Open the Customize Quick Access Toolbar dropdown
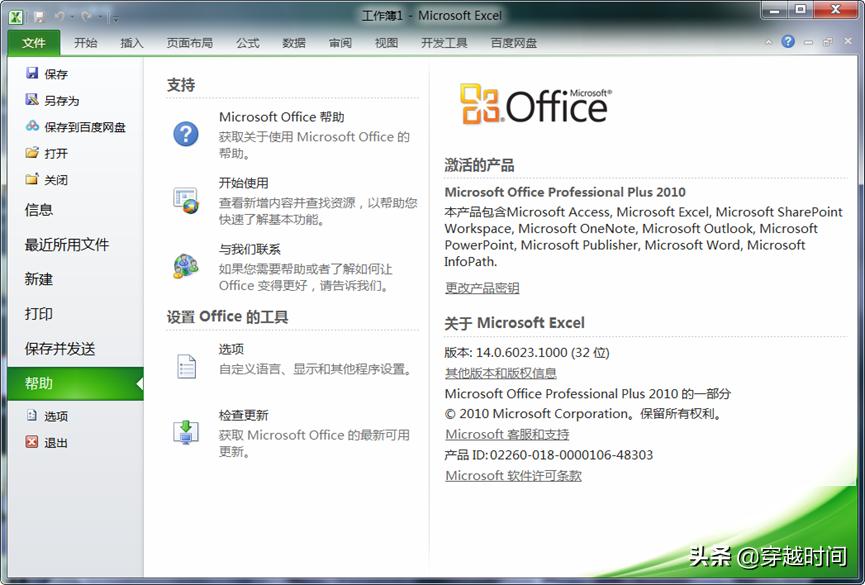 116,17
